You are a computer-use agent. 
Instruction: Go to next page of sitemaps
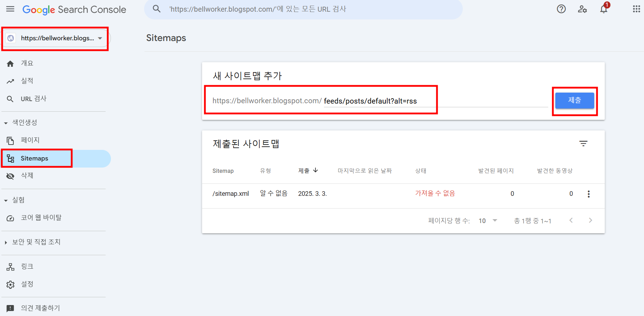[590, 220]
